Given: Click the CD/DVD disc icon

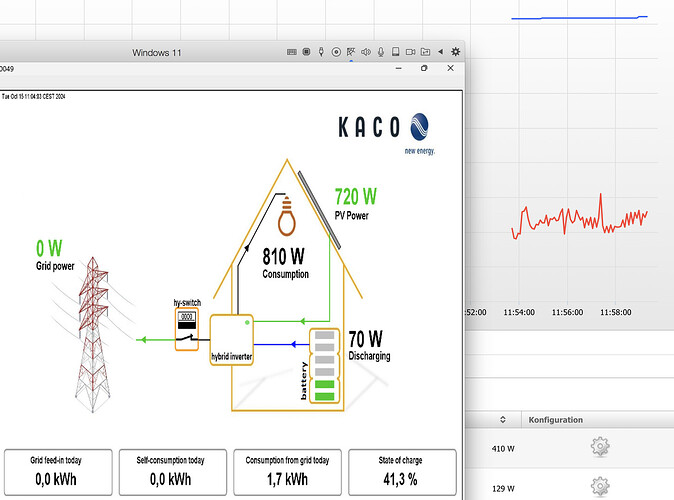Looking at the screenshot, I should [336, 52].
